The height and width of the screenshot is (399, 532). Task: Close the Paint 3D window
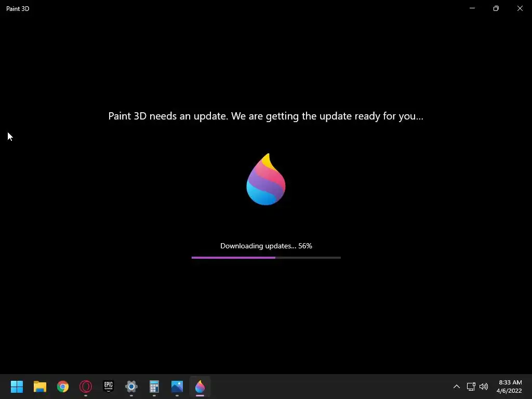(520, 8)
